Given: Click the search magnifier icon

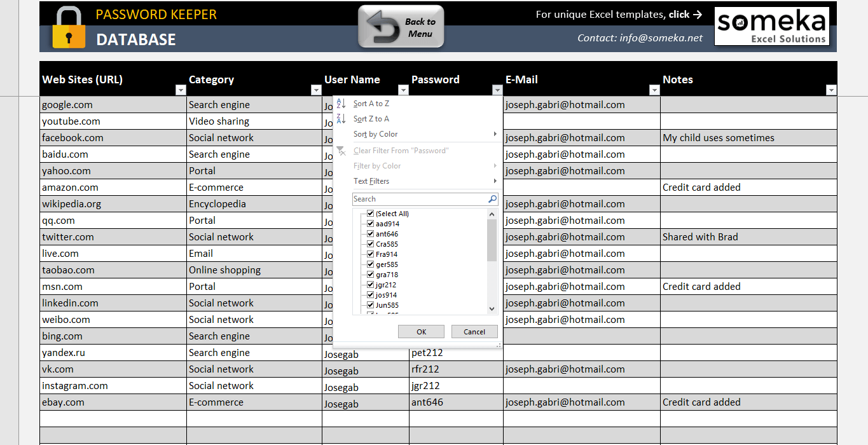Looking at the screenshot, I should click(x=492, y=199).
